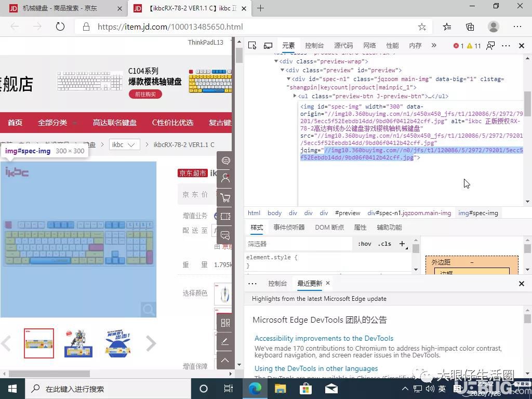
Task: Click the customer service headset sidebar icon
Action: click(x=225, y=160)
